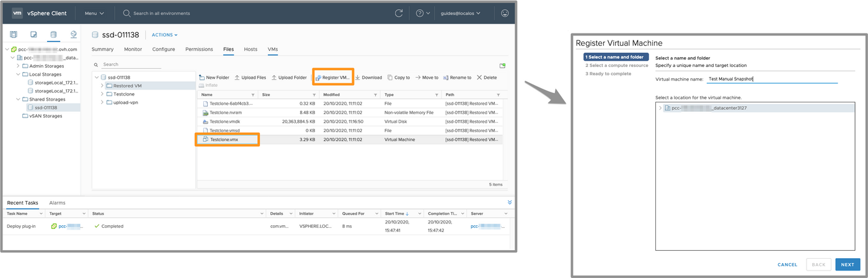The image size is (868, 278).
Task: Open the Alarms tab
Action: (57, 203)
